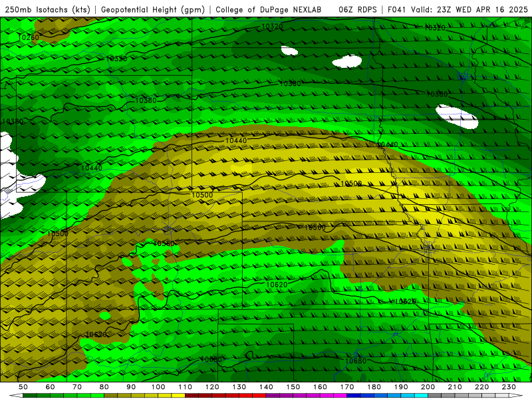Viewport: 532px width, 399px height.
Task: Click the 150 knot scale value
Action: coord(293,387)
